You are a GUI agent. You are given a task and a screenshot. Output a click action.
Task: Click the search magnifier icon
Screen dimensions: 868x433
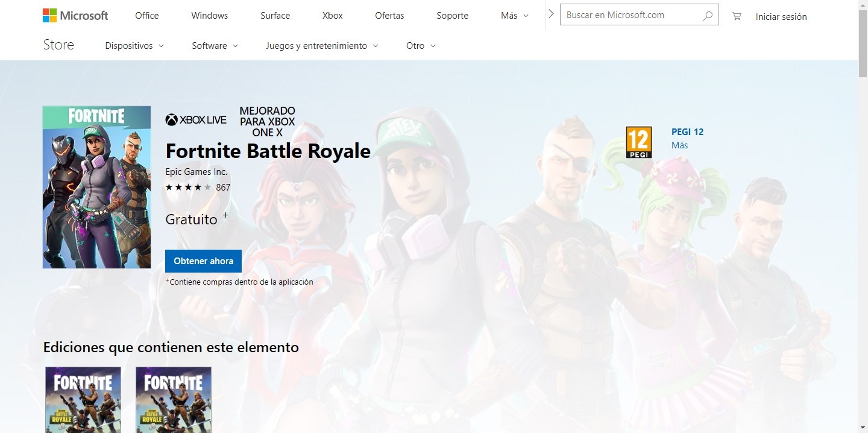pos(708,16)
